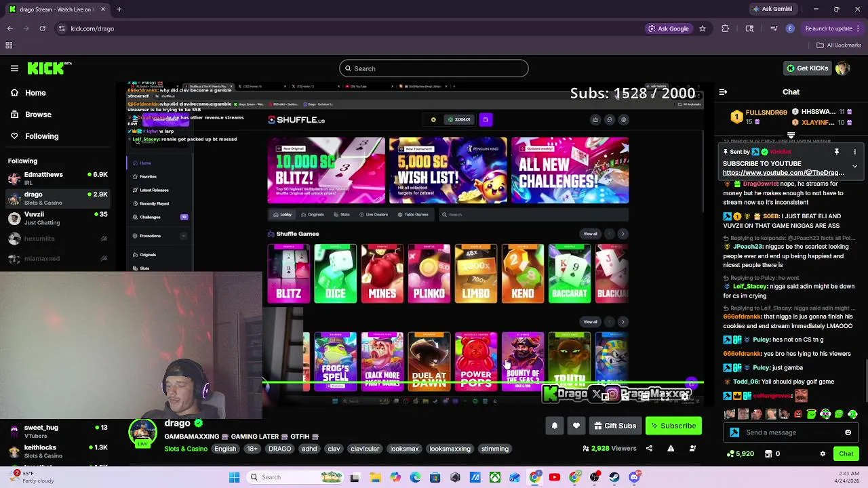Open the Browse page
Image resolution: width=868 pixels, height=488 pixels.
click(38, 115)
